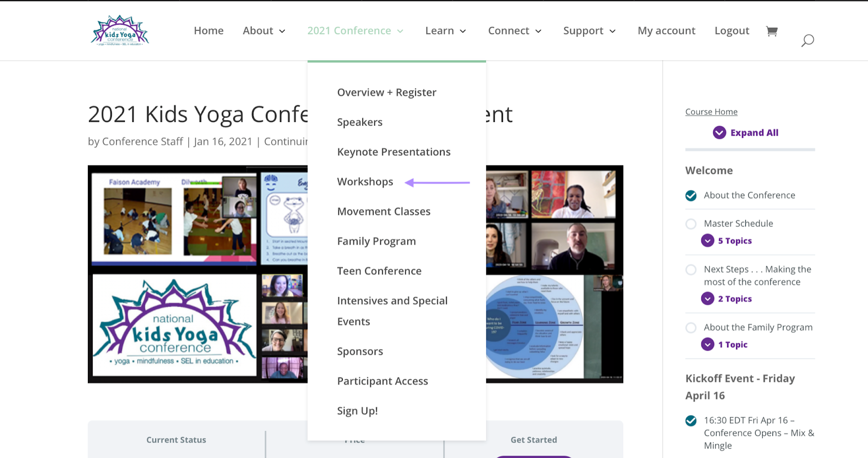Select Family Program menu item
Image resolution: width=868 pixels, height=458 pixels.
click(x=376, y=241)
